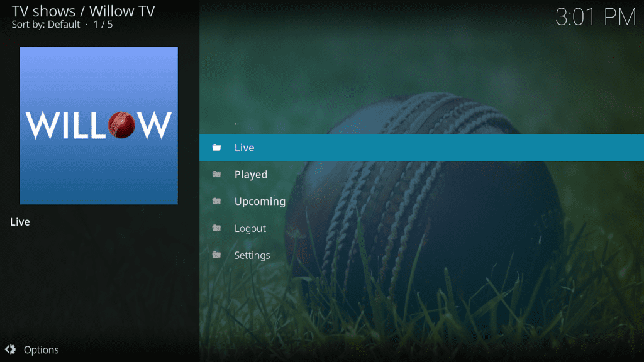Open the Played folder entry
The image size is (644, 362).
point(421,175)
